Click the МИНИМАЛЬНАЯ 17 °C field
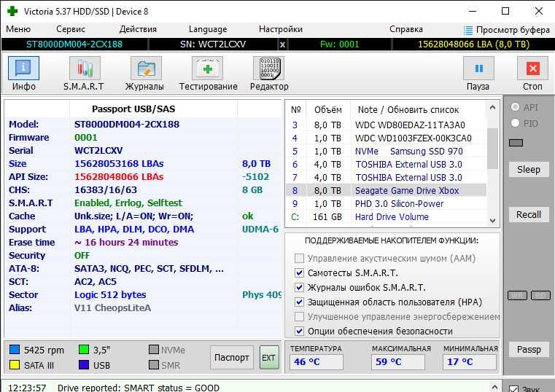This screenshot has height=392, width=555. pos(470,362)
